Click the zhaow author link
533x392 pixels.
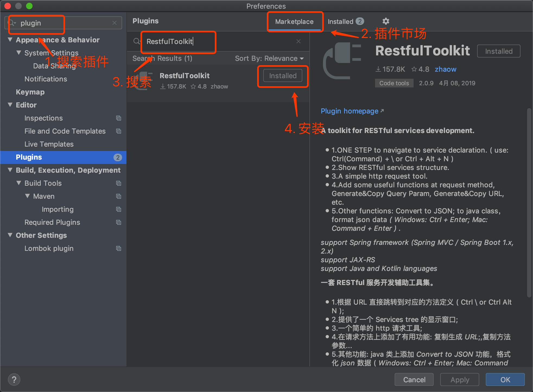445,69
